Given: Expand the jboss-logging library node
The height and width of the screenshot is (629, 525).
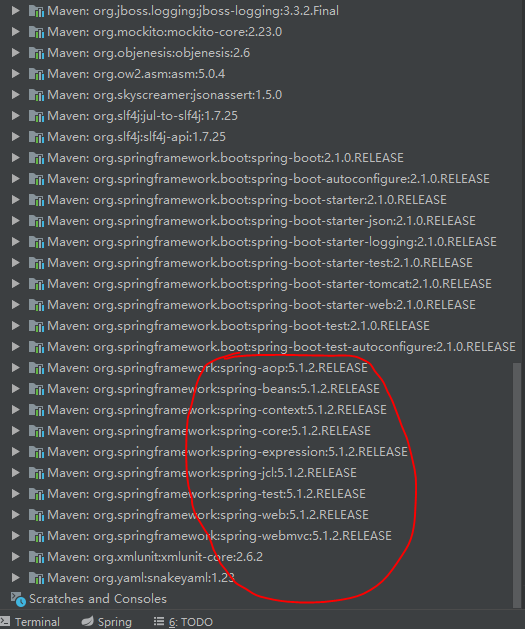Looking at the screenshot, I should [15, 11].
